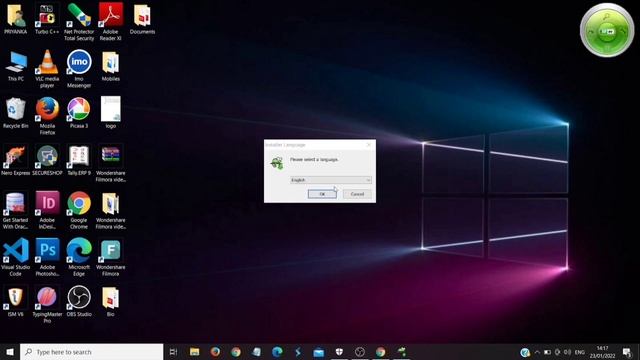Select the Imo Messenger shortcut

point(79,69)
